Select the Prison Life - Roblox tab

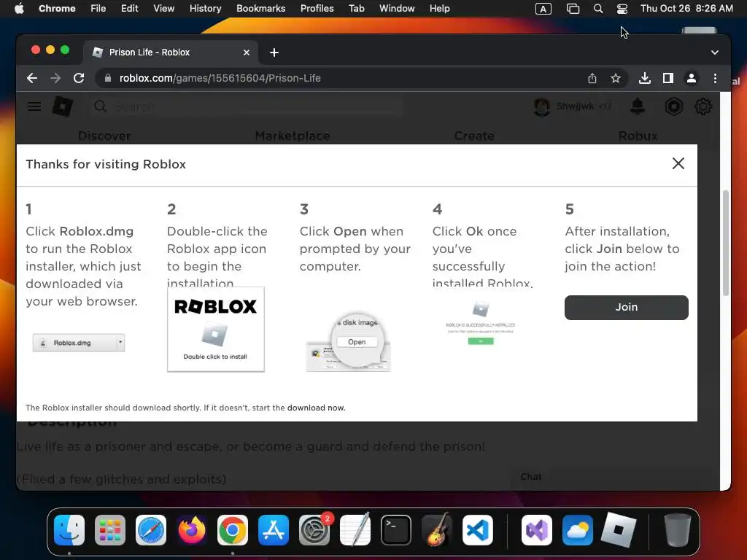(171, 52)
